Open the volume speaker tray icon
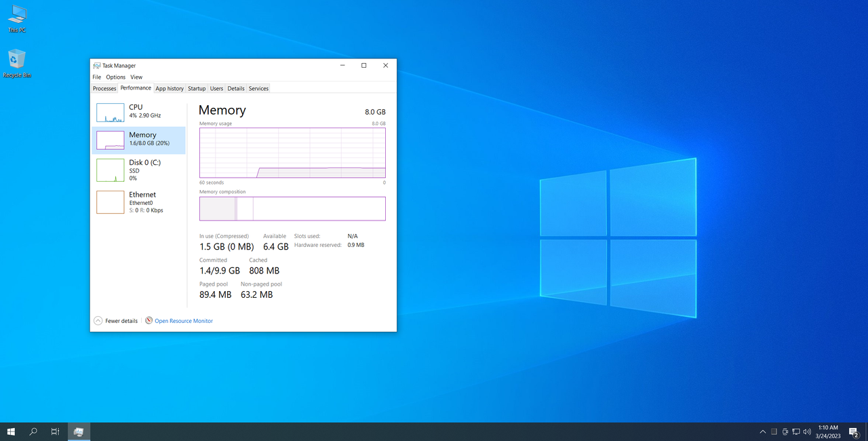The width and height of the screenshot is (868, 441). pyautogui.click(x=807, y=432)
